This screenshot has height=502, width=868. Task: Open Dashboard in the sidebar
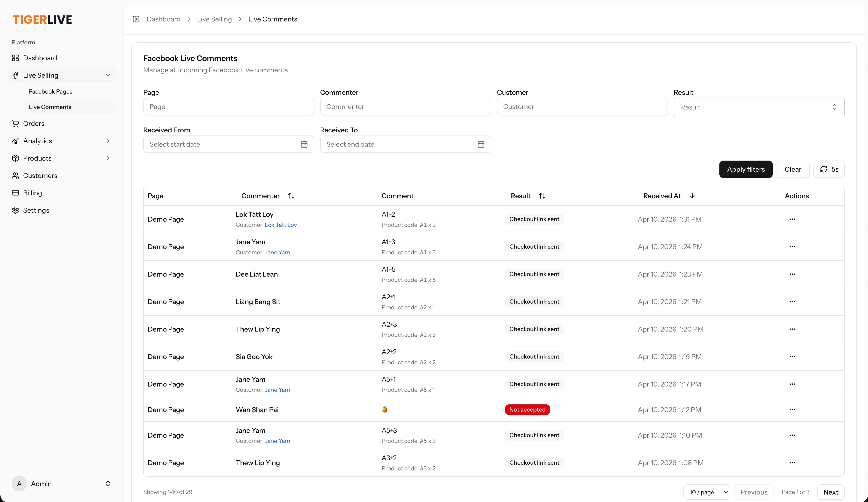pos(61,58)
